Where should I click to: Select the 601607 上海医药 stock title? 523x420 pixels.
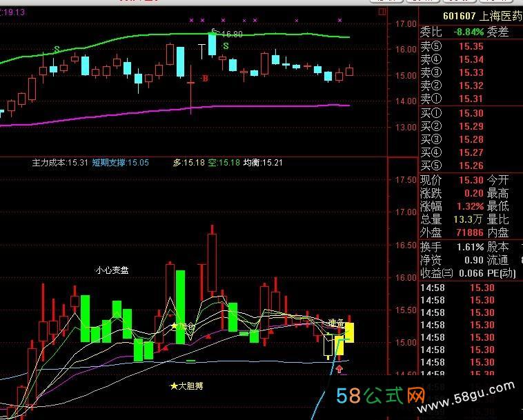(483, 16)
